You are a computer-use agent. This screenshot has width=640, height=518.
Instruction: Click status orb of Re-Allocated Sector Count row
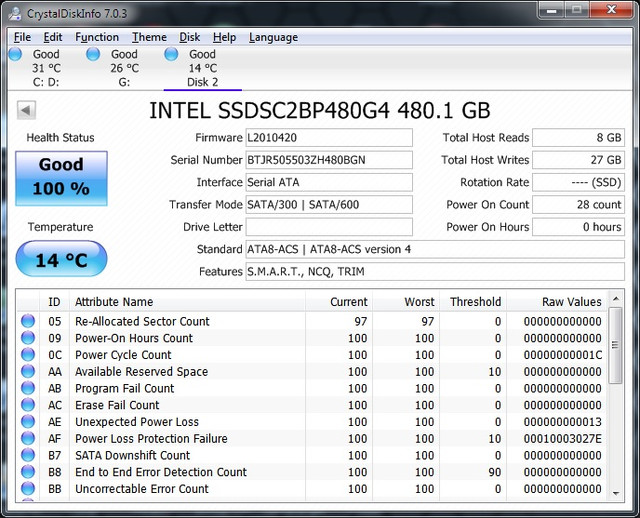[28, 321]
